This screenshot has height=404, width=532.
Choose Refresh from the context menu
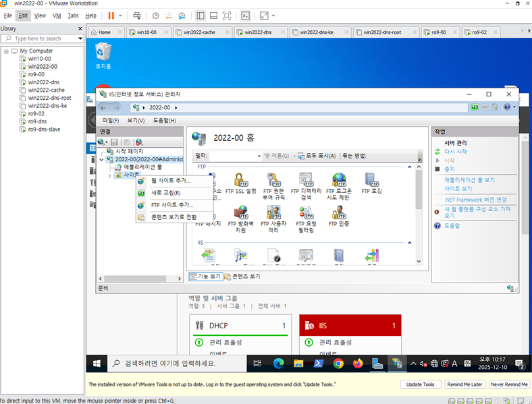[x=165, y=193]
